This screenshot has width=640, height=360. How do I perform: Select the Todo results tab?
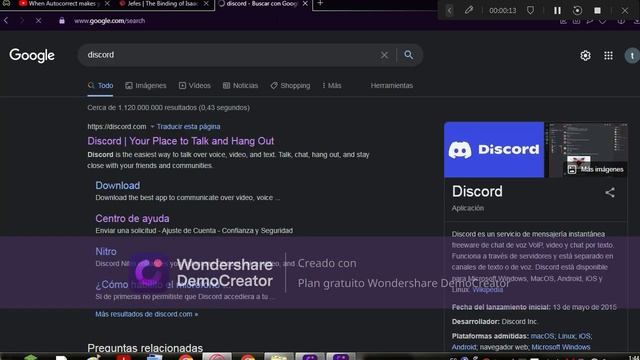click(100, 86)
